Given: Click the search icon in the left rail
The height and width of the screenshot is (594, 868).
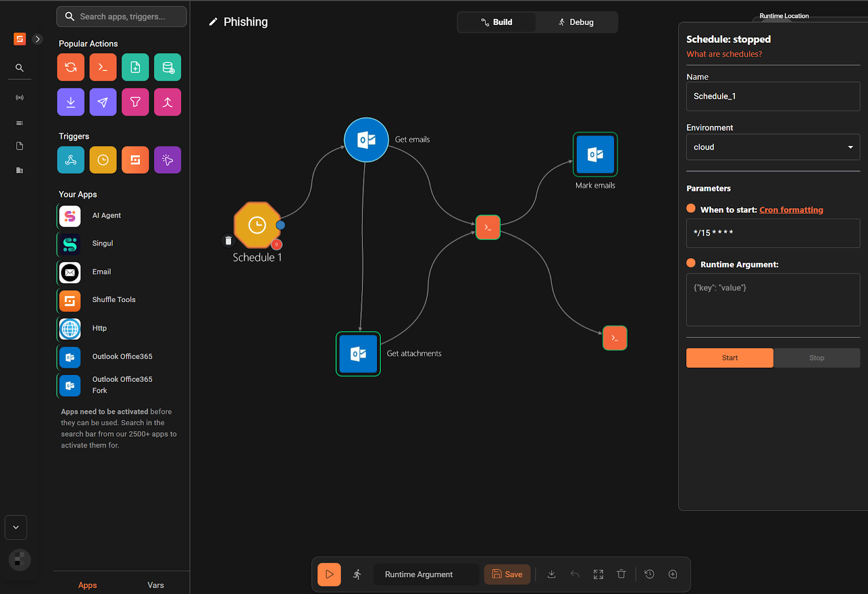Looking at the screenshot, I should (x=20, y=68).
